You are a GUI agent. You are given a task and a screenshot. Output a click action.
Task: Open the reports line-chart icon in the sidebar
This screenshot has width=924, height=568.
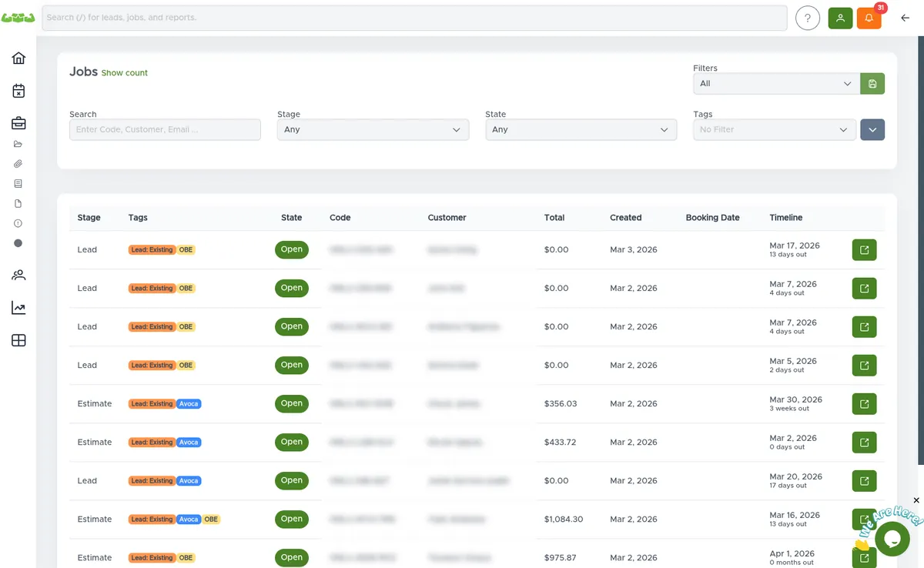[18, 307]
